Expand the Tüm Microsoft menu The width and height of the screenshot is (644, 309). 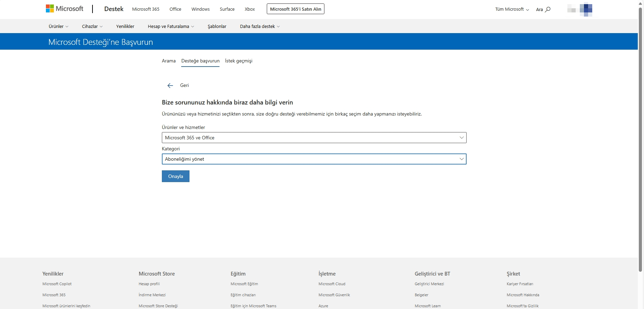[x=512, y=9]
